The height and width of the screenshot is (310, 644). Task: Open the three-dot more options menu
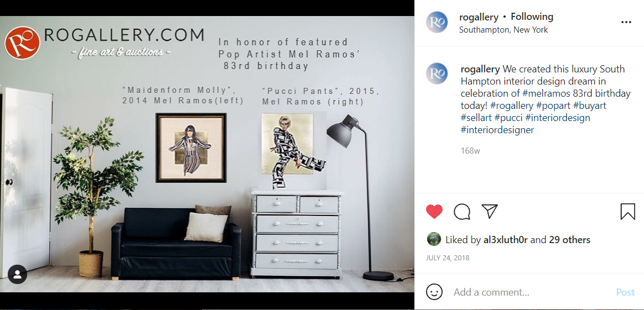tap(626, 22)
